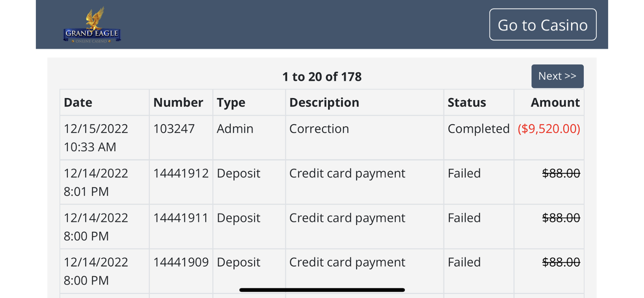Select transaction number 14441912
The height and width of the screenshot is (298, 644).
[x=181, y=173]
